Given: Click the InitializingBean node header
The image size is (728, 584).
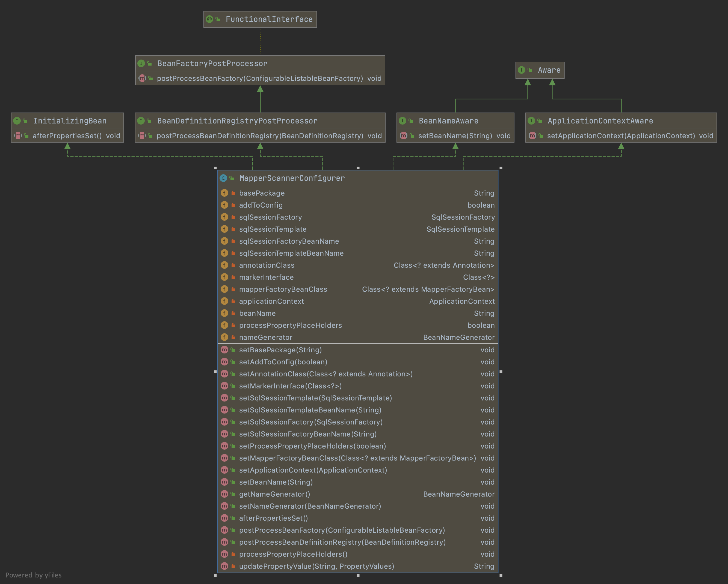Looking at the screenshot, I should coord(70,120).
